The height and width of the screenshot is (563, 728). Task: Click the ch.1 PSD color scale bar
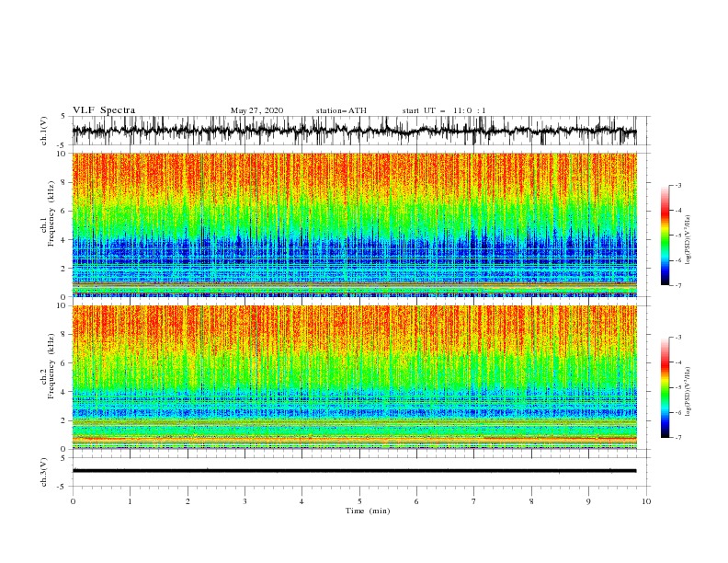pyautogui.click(x=665, y=236)
